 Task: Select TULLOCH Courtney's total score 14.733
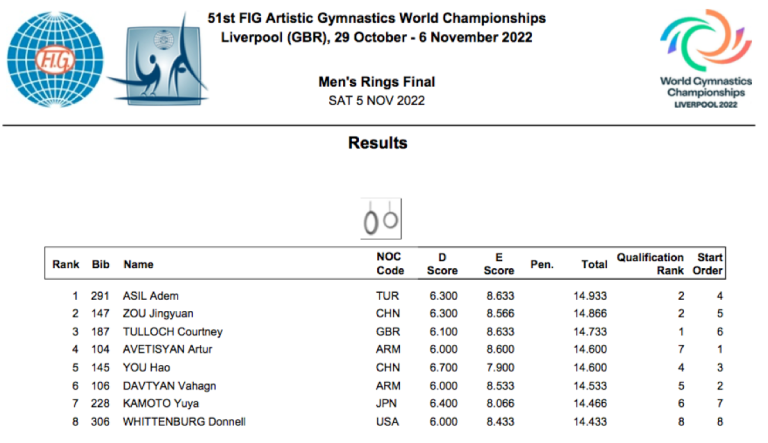point(590,332)
